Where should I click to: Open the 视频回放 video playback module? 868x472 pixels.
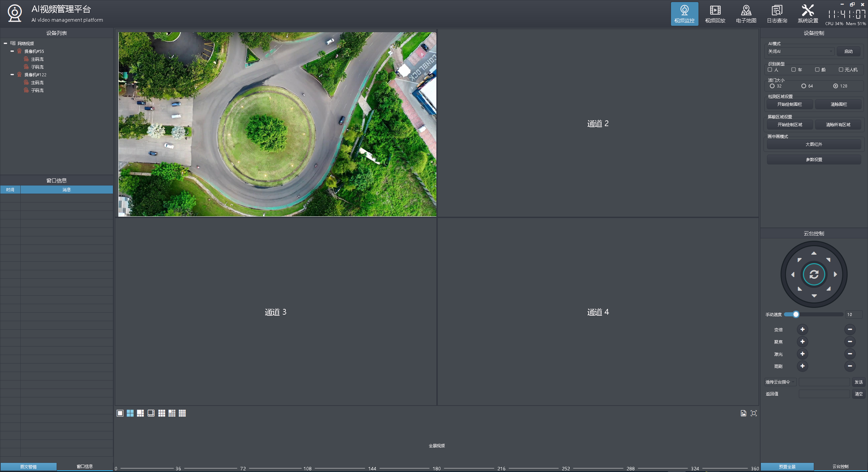715,14
